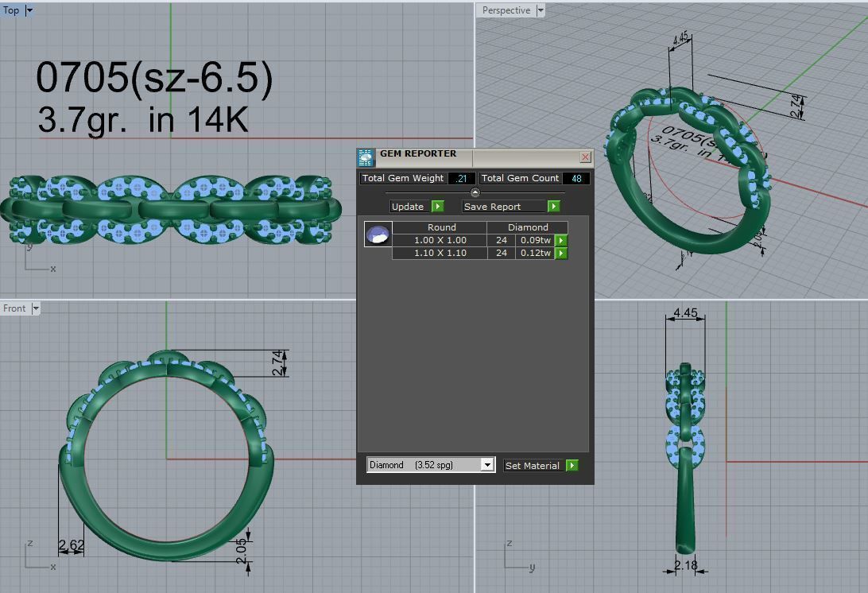
Task: Select the 1.10 X 1.10 gem size cell
Action: [440, 253]
